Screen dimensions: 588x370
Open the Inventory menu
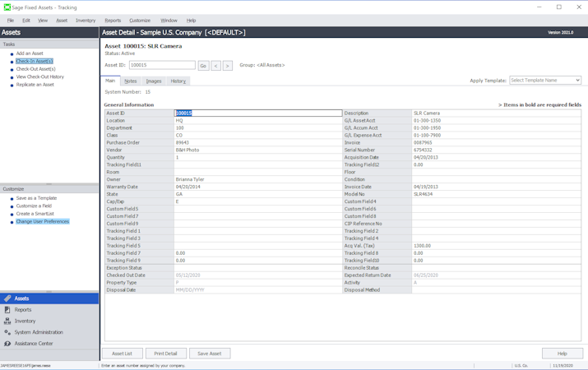(x=86, y=21)
